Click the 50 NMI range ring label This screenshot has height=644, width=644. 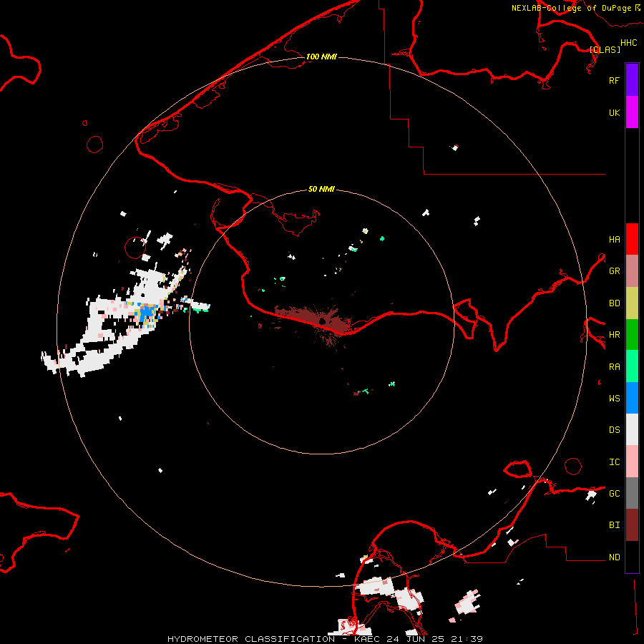(321, 189)
